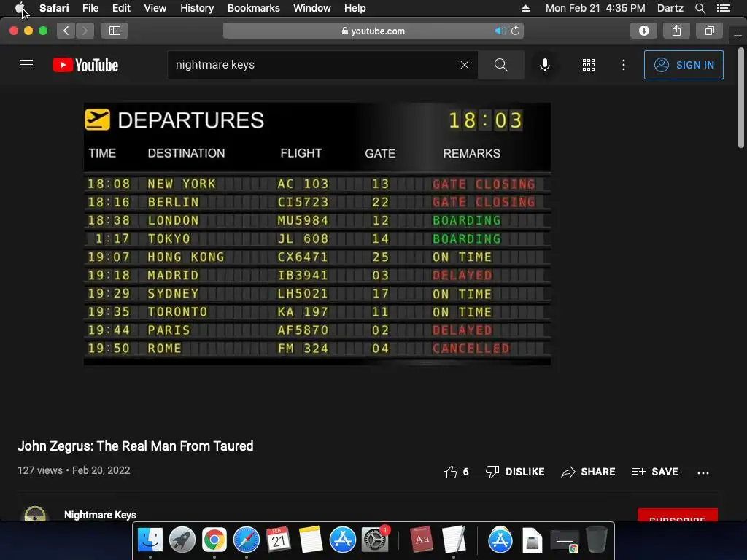The width and height of the screenshot is (747, 560).
Task: Like the video with thumbs up
Action: 456,472
